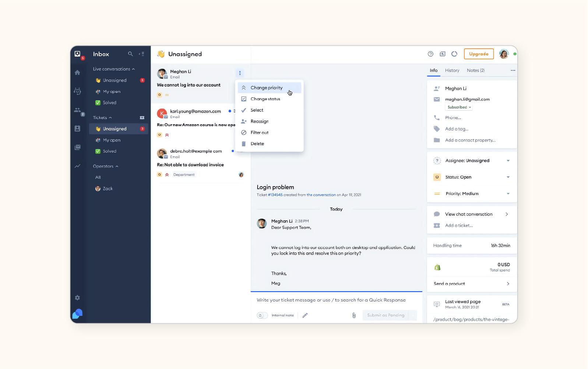Click the inbox logo icon with badge 5
The width and height of the screenshot is (588, 369).
78,54
